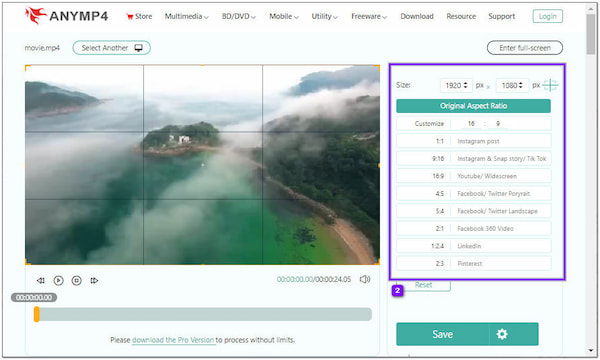Click the scrollbar down arrow

click(591, 351)
